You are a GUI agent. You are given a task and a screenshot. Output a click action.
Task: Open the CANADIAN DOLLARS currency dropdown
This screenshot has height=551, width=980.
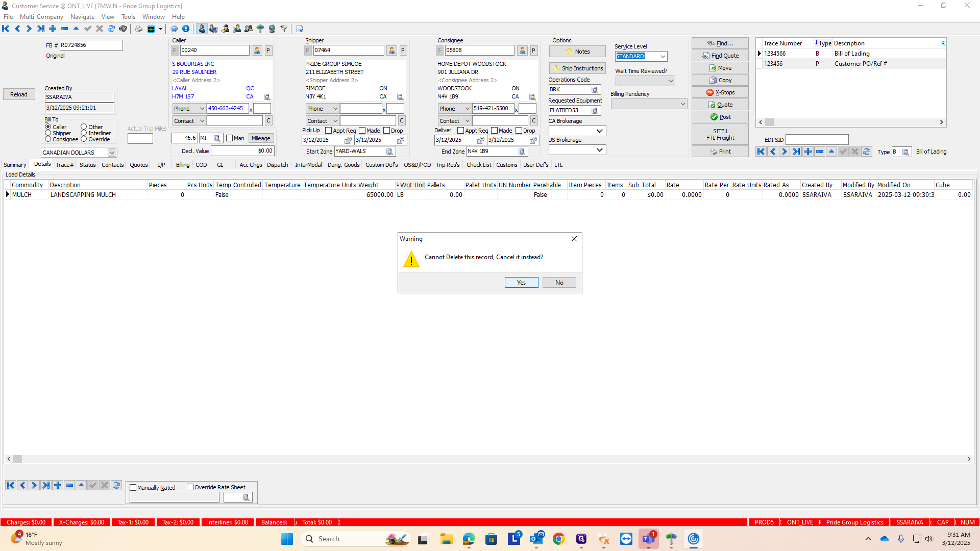(112, 153)
